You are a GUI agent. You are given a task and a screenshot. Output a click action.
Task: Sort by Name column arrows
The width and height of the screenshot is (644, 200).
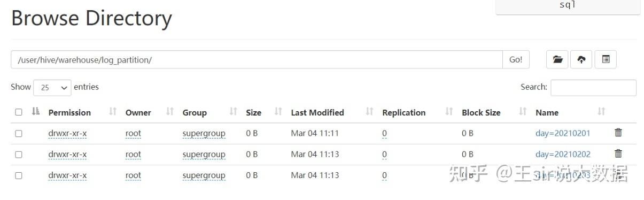(601, 112)
